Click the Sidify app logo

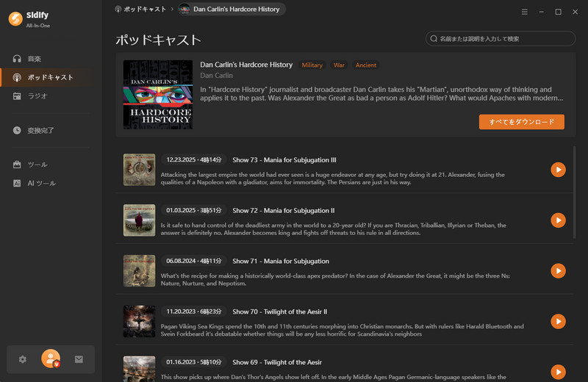[x=15, y=19]
